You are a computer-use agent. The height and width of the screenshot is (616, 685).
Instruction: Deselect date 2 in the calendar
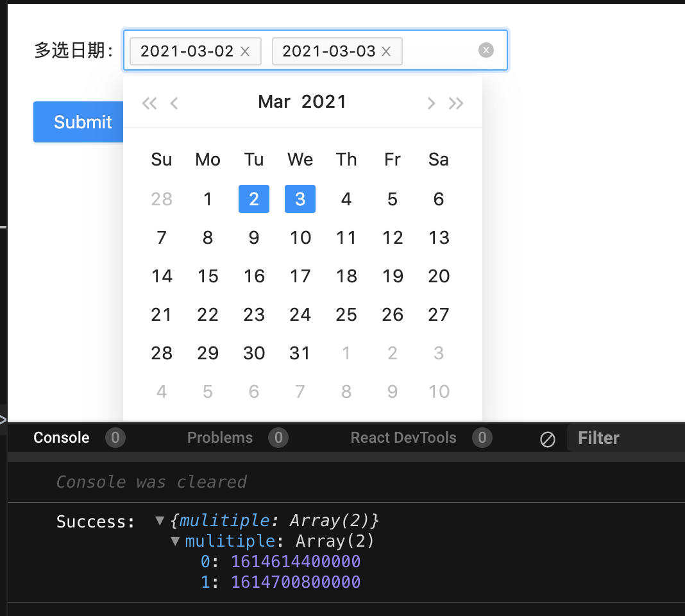click(x=254, y=199)
